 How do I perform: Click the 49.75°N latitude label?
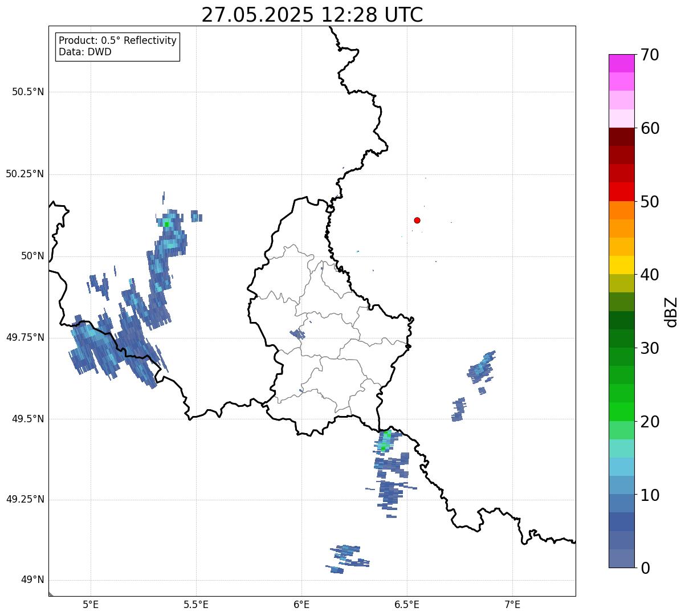click(25, 337)
